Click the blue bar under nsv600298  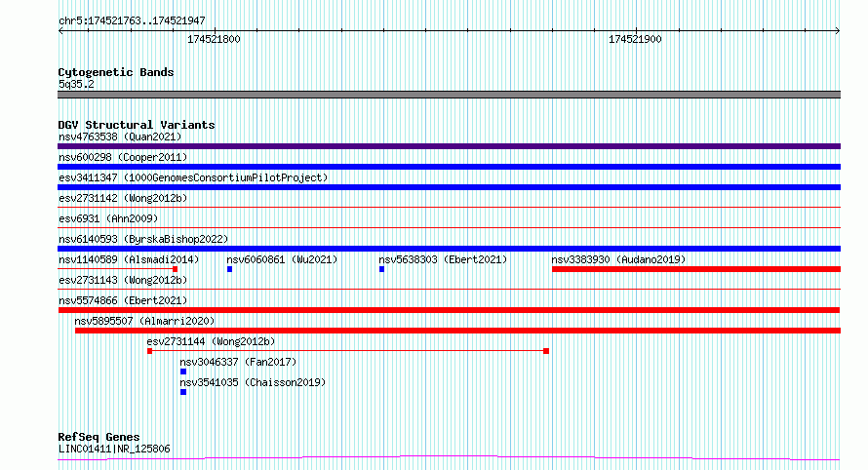[449, 167]
